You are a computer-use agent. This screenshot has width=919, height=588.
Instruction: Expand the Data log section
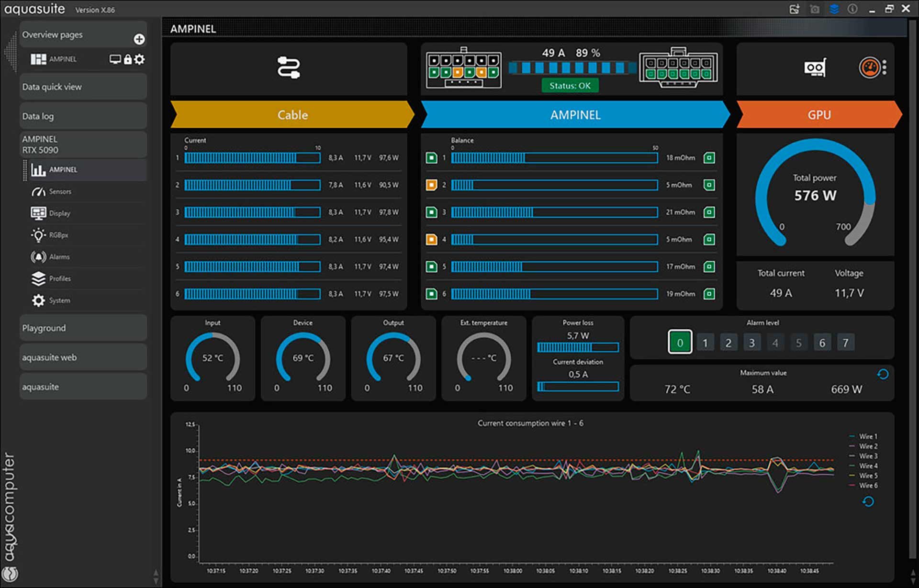coord(83,116)
